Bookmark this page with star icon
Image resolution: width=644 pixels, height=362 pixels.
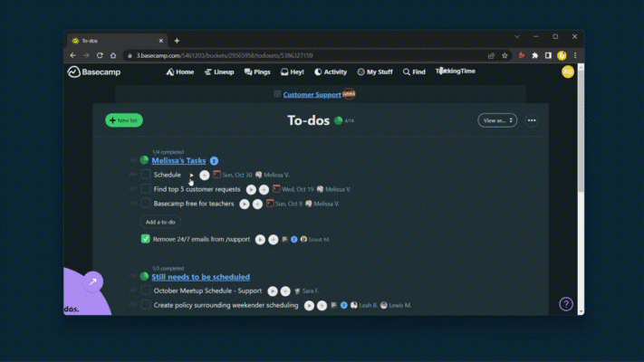[x=505, y=55]
